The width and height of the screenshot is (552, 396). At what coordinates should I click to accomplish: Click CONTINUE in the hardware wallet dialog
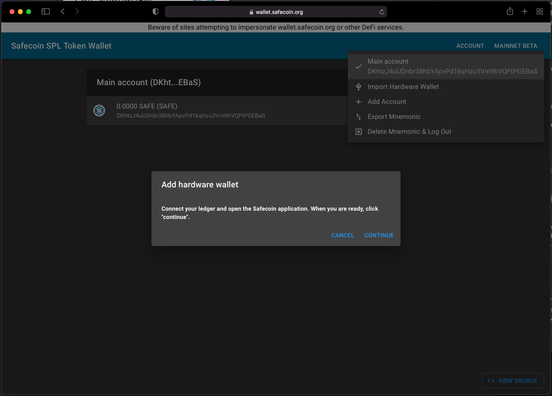[x=379, y=235]
